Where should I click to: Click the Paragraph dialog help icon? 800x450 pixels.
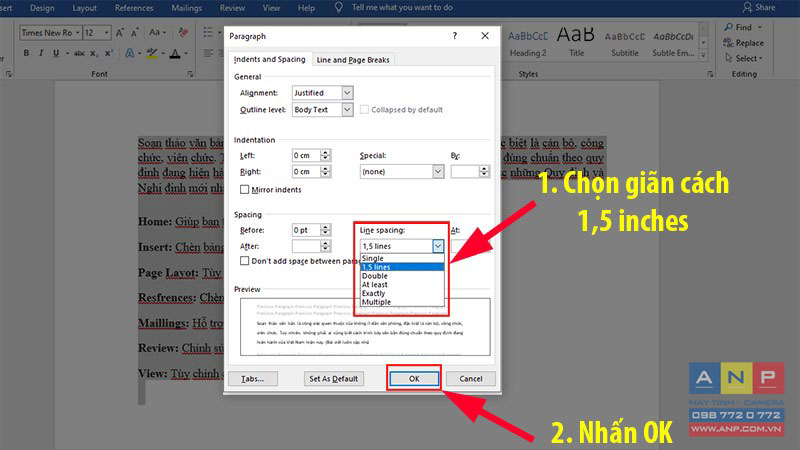point(455,36)
